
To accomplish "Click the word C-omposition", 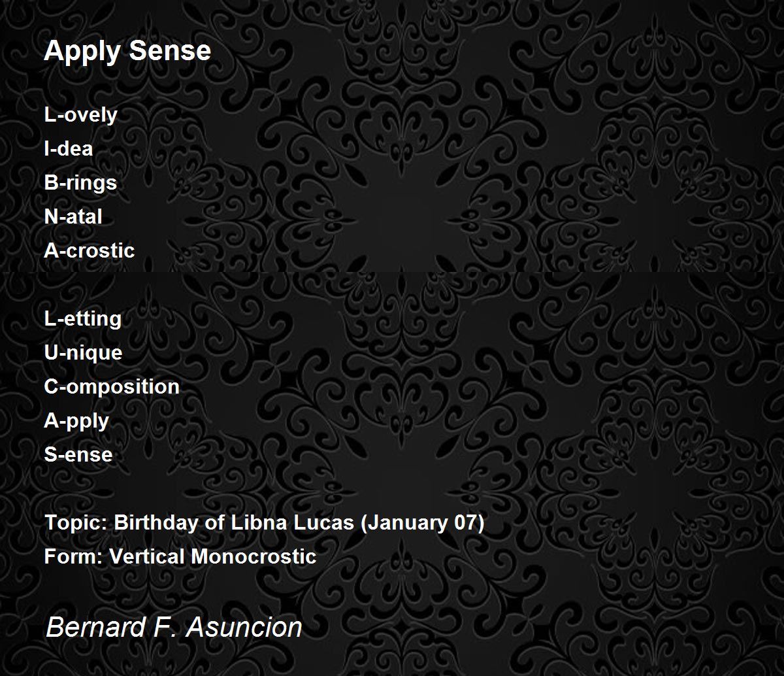I will [x=112, y=387].
